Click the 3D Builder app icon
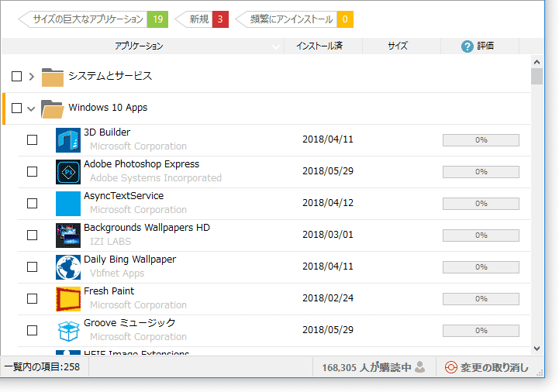Screen dimensions: 559x392 tap(68, 140)
